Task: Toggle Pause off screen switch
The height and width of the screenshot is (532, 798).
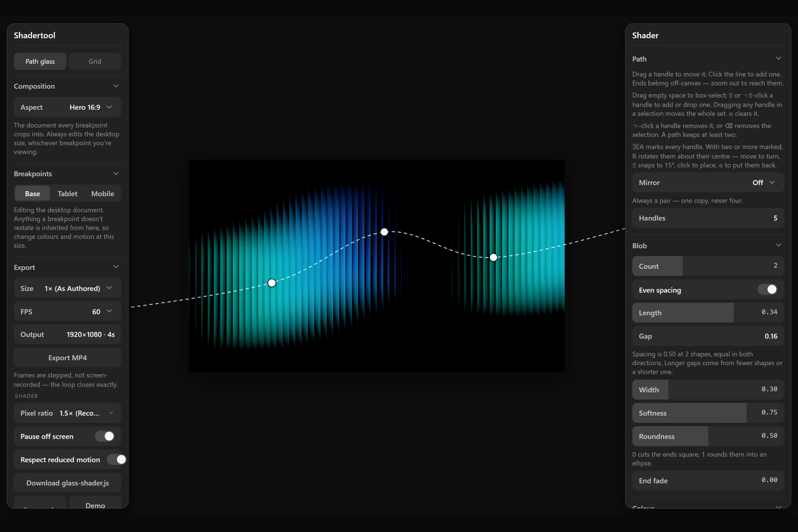Action: coord(105,436)
